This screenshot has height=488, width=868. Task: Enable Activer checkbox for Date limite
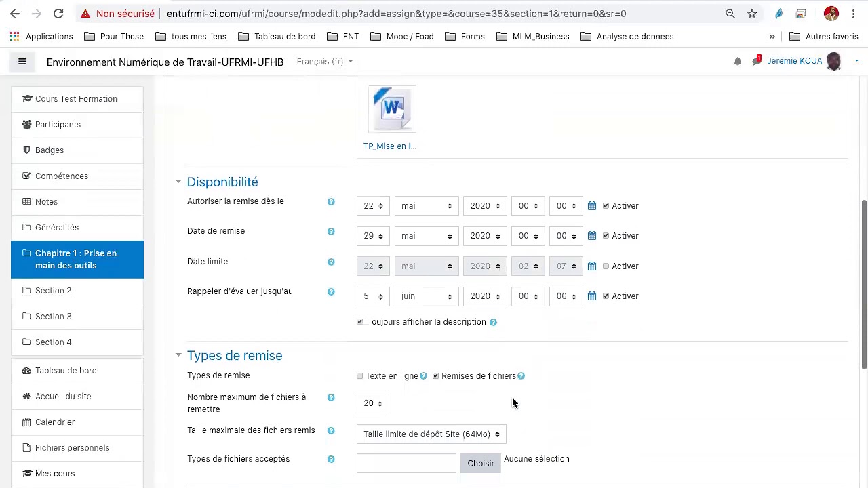point(606,266)
